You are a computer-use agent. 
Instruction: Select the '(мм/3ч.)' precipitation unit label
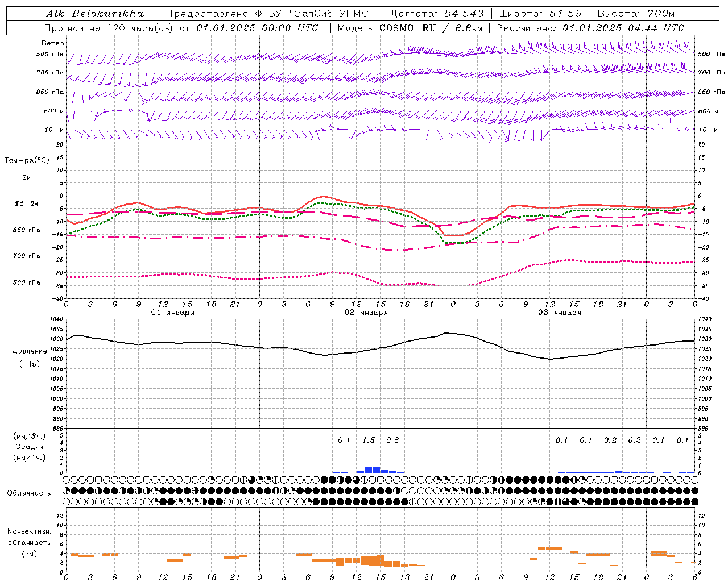(30, 436)
